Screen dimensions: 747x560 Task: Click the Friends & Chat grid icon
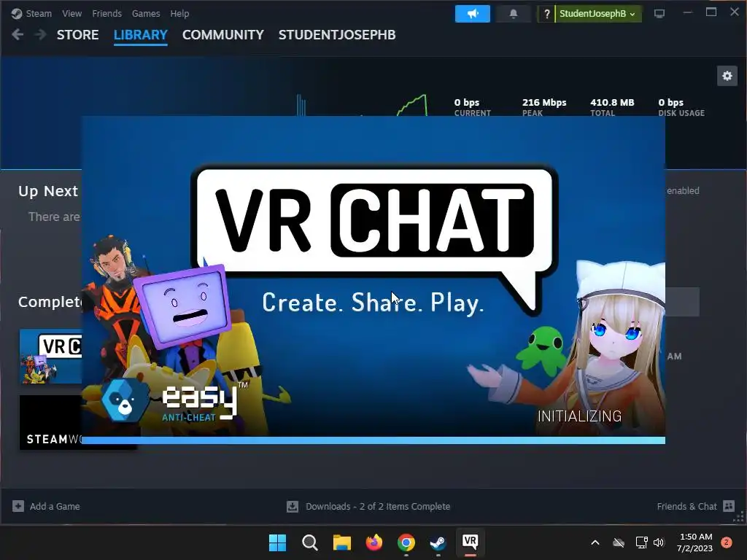(729, 506)
